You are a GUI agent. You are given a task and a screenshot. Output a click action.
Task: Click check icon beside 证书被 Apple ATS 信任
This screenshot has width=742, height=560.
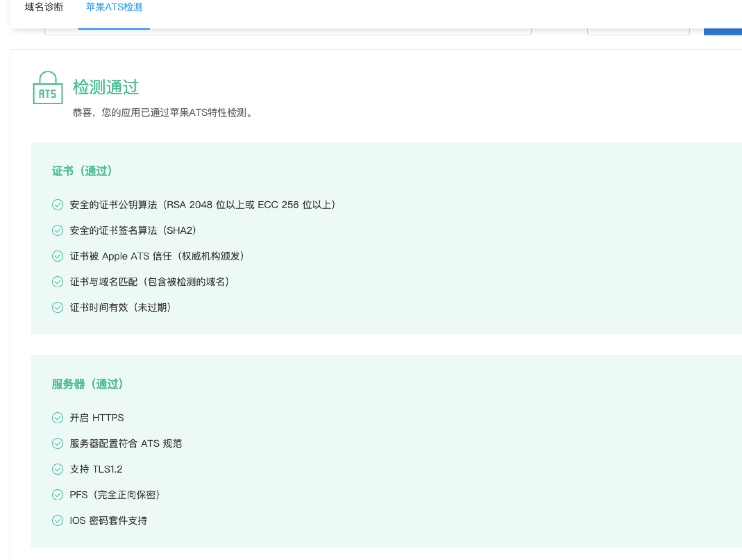(x=58, y=256)
